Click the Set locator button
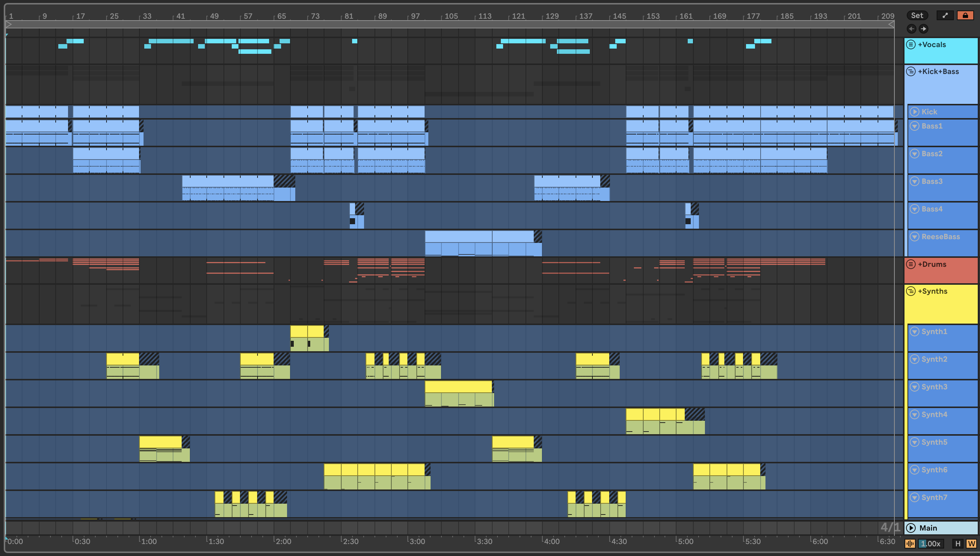980x556 pixels. point(917,15)
